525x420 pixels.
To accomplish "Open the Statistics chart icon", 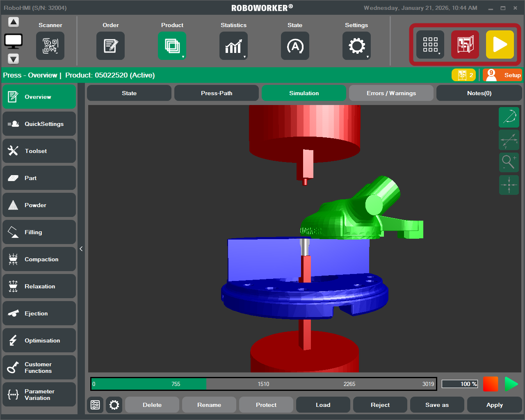I will pyautogui.click(x=233, y=46).
